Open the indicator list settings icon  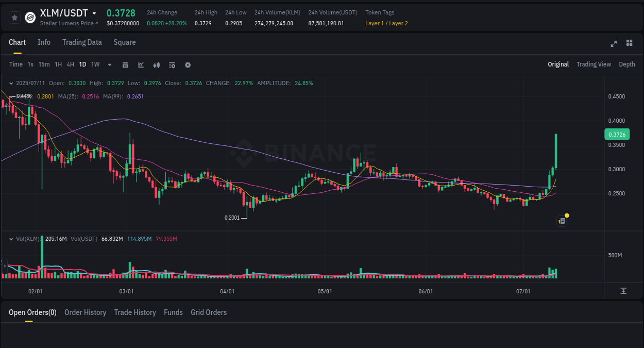click(172, 64)
